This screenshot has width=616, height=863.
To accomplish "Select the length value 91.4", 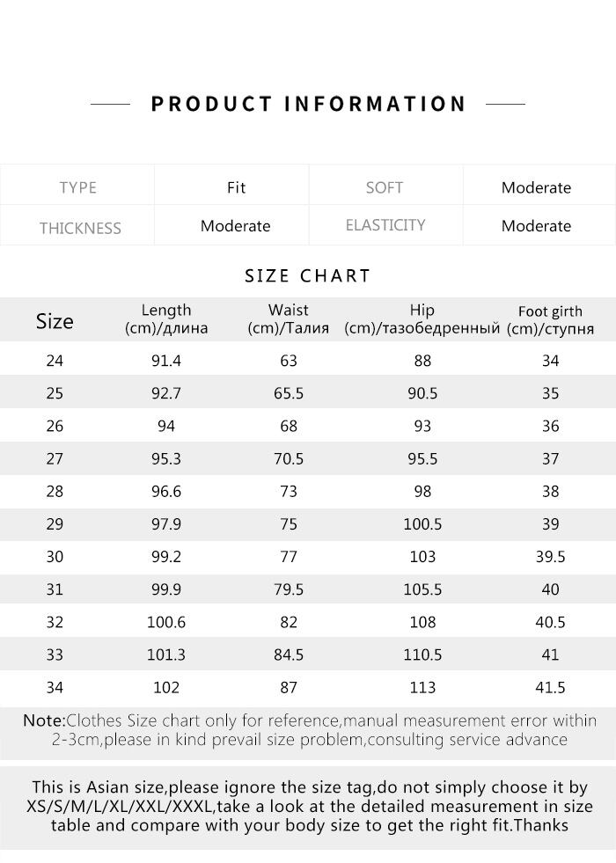I will tap(166, 361).
